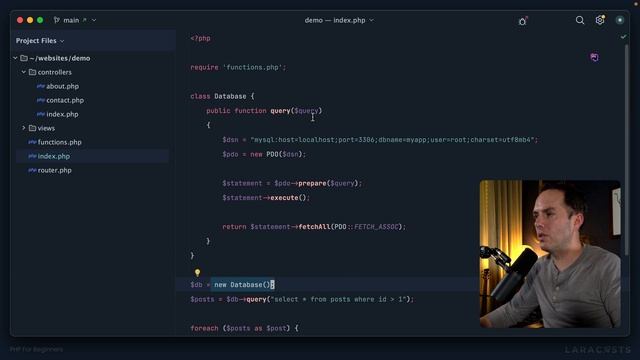The height and width of the screenshot is (360, 640).
Task: Click the git branch icon beside main
Action: [57, 20]
